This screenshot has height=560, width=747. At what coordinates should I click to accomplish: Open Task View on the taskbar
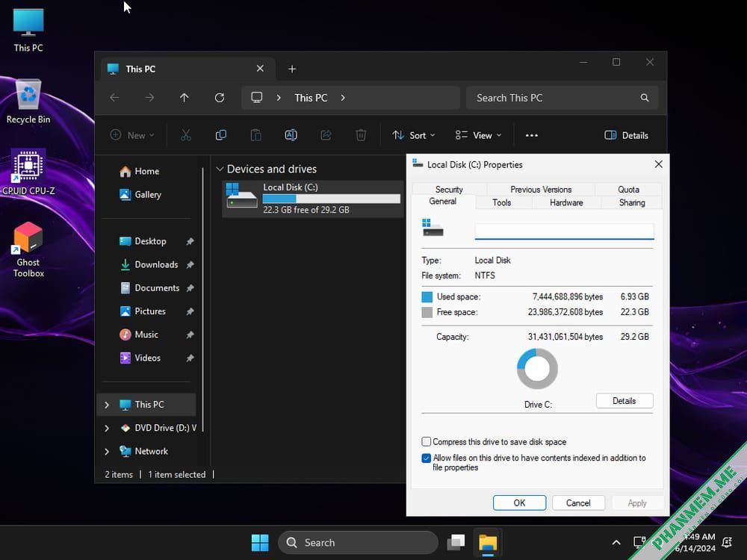coord(456,542)
